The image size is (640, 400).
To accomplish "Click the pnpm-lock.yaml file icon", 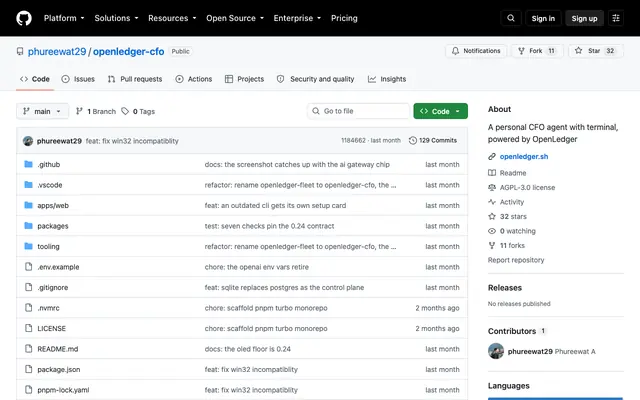I will tap(28, 389).
